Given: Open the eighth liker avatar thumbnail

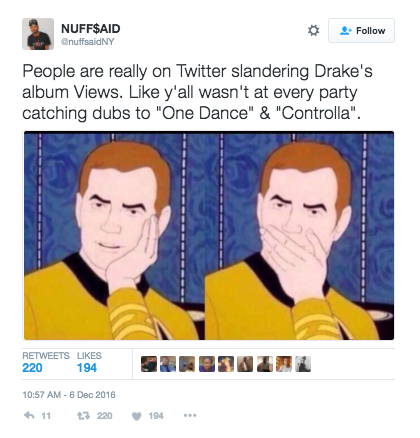Looking at the screenshot, I should tap(284, 364).
